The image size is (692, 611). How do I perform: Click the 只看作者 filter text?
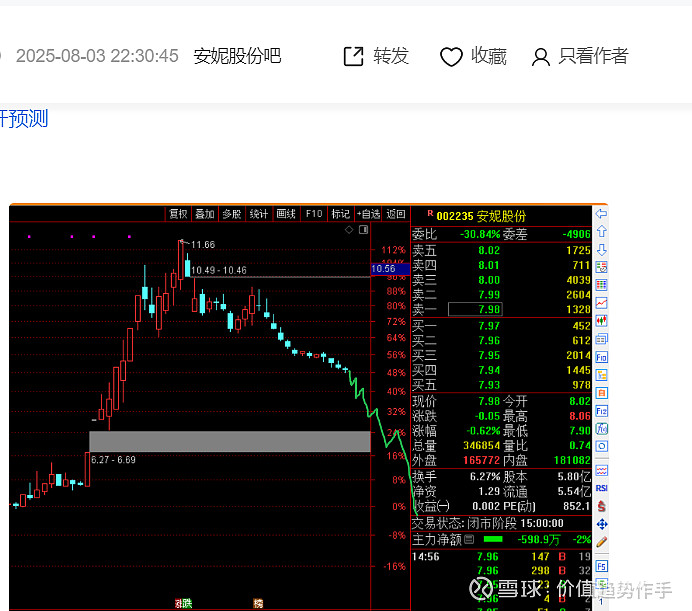click(593, 57)
